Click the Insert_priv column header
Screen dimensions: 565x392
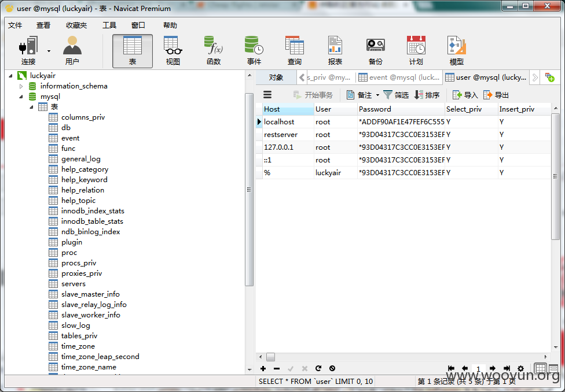(524, 109)
